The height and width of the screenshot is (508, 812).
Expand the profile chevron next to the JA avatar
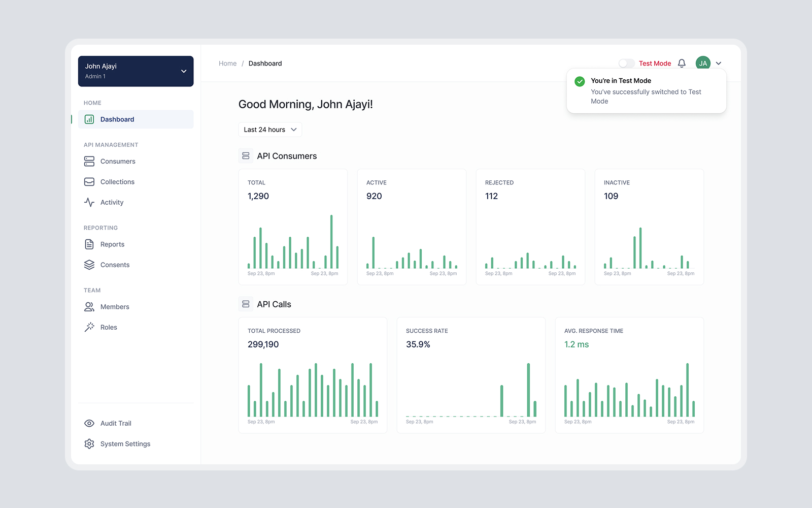[x=719, y=63]
